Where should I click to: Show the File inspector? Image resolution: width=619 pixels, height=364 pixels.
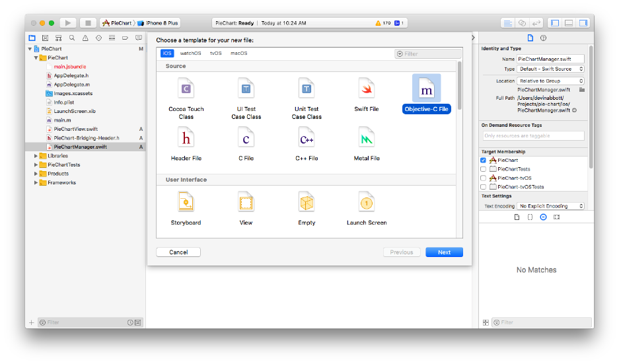530,38
